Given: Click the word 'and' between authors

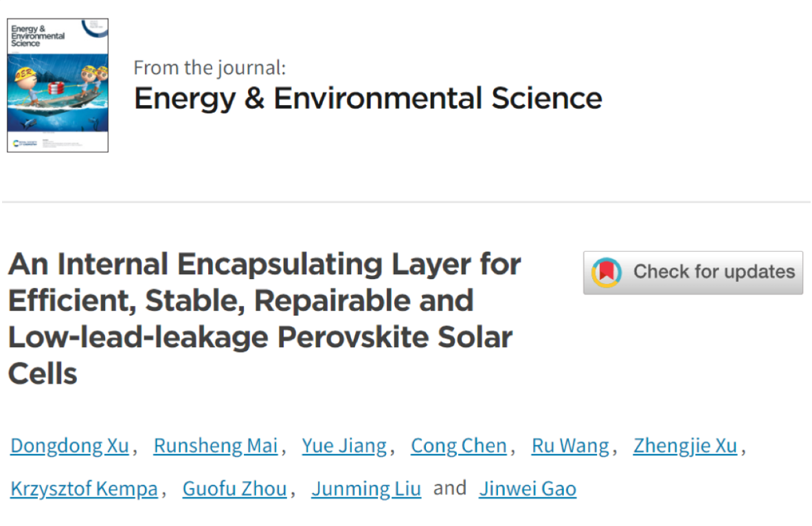Looking at the screenshot, I should pyautogui.click(x=450, y=488).
